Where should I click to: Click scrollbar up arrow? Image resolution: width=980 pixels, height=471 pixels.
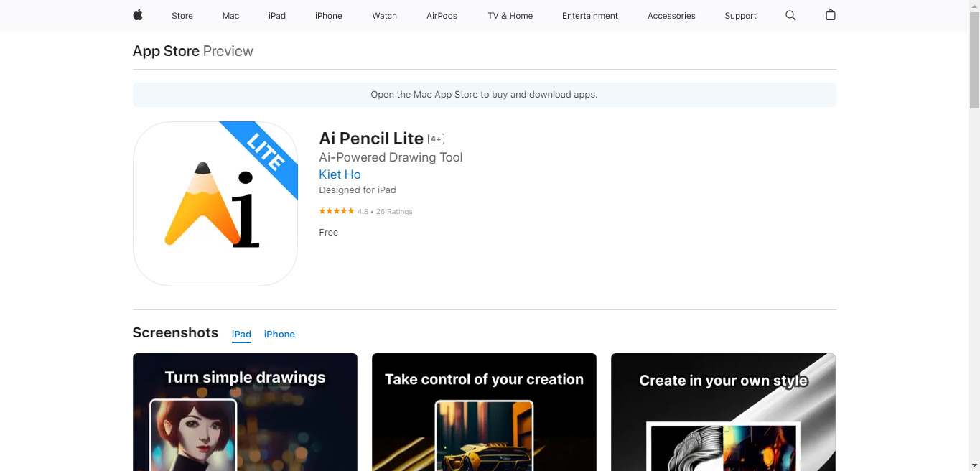(x=974, y=5)
